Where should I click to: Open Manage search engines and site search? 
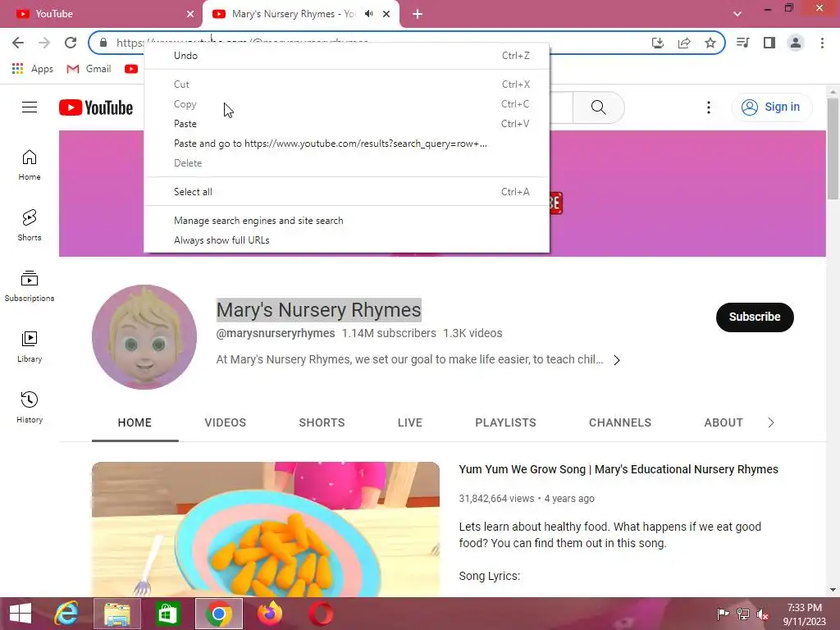[347, 221]
